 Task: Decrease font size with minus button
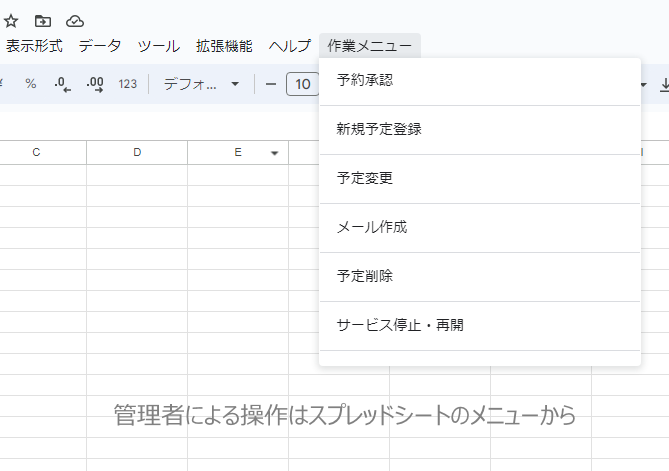pos(271,84)
